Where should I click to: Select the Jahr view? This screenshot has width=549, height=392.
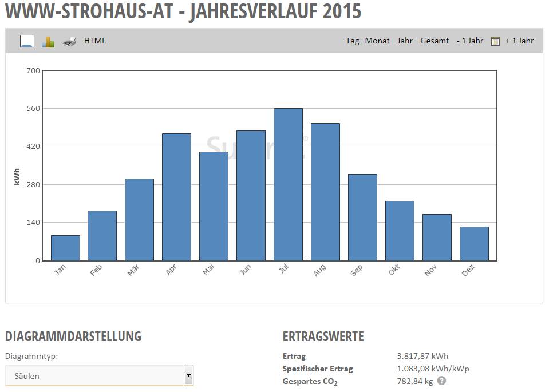pos(405,41)
